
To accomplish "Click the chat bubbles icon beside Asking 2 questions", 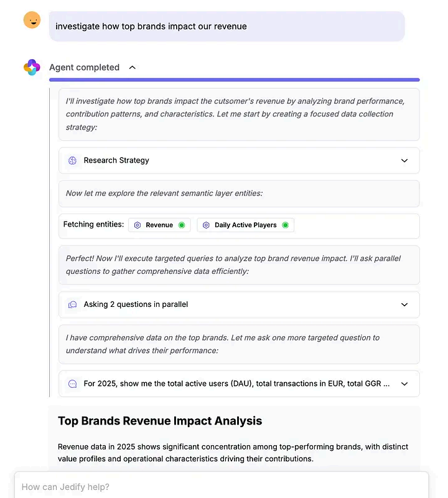I will 72,304.
